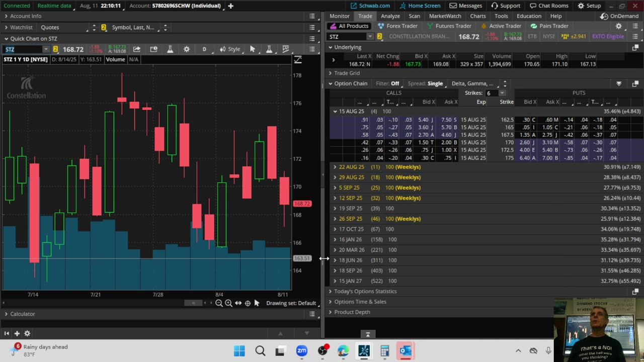This screenshot has height=362, width=644.
Task: Open the chart studies line-graph icon
Action: pyautogui.click(x=286, y=49)
